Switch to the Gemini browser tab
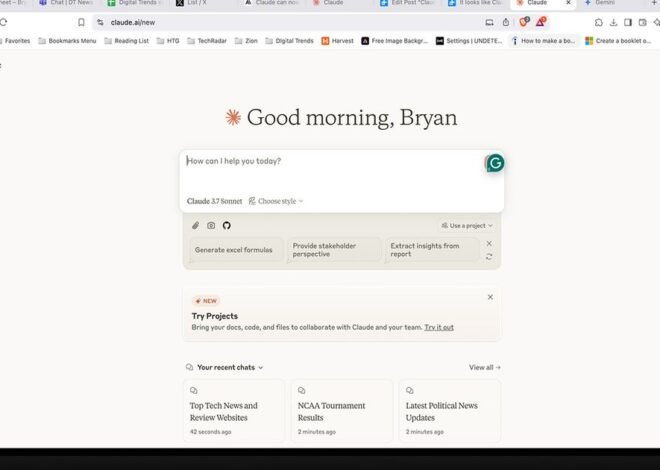 pos(605,3)
